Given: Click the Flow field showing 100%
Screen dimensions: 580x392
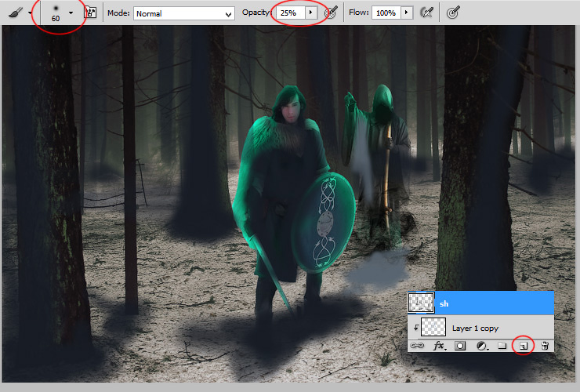Looking at the screenshot, I should [x=386, y=13].
